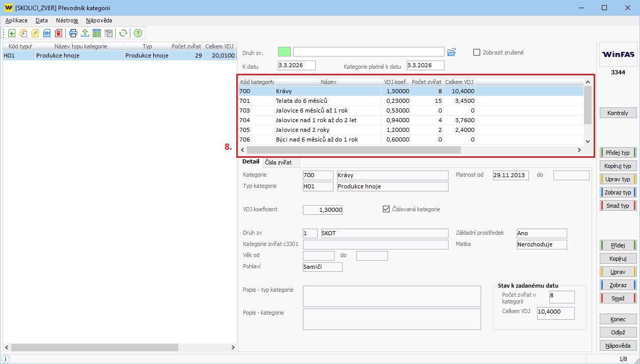Click the green add new record icon
This screenshot has width=640, height=364.
[11, 34]
